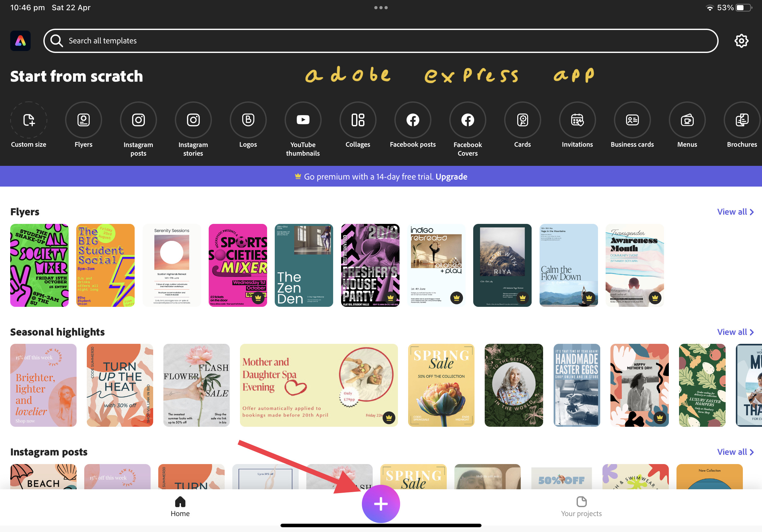
Task: Open the Collages tool
Action: click(x=357, y=120)
